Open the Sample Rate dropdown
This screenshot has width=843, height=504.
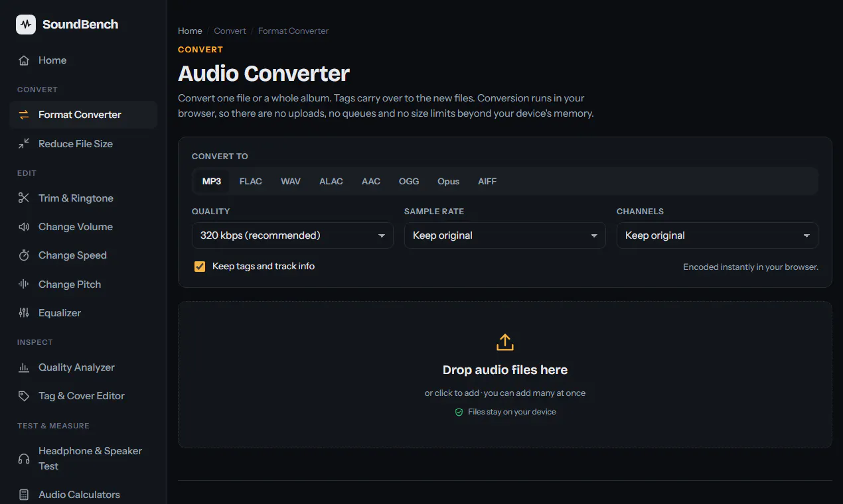[505, 235]
